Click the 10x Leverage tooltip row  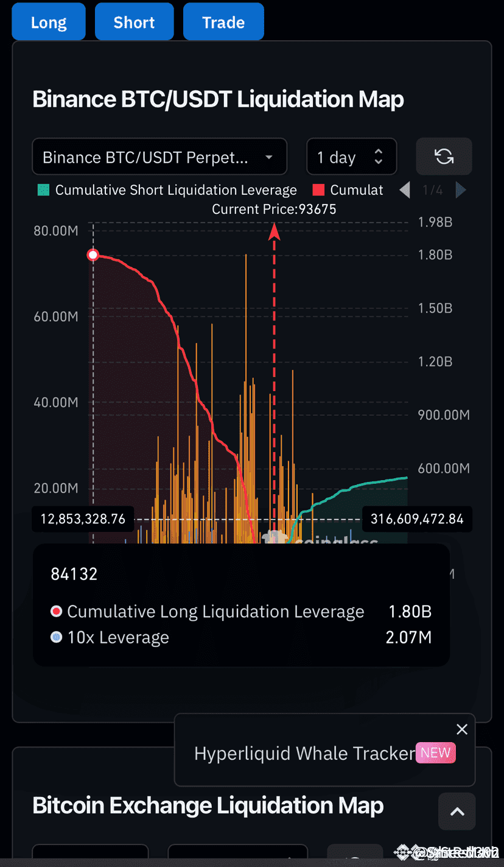[241, 638]
